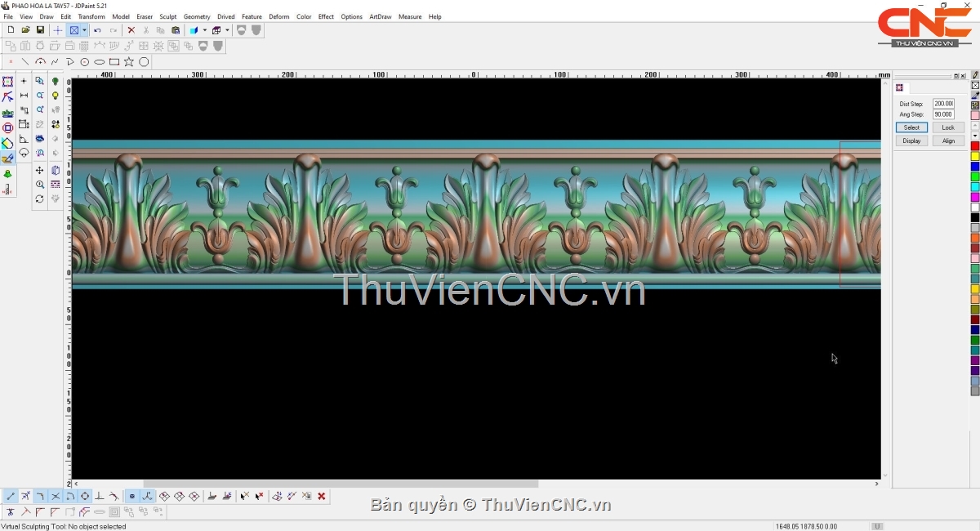The width and height of the screenshot is (980, 531).
Task: Toggle the intersection snap button
Action: point(56,496)
